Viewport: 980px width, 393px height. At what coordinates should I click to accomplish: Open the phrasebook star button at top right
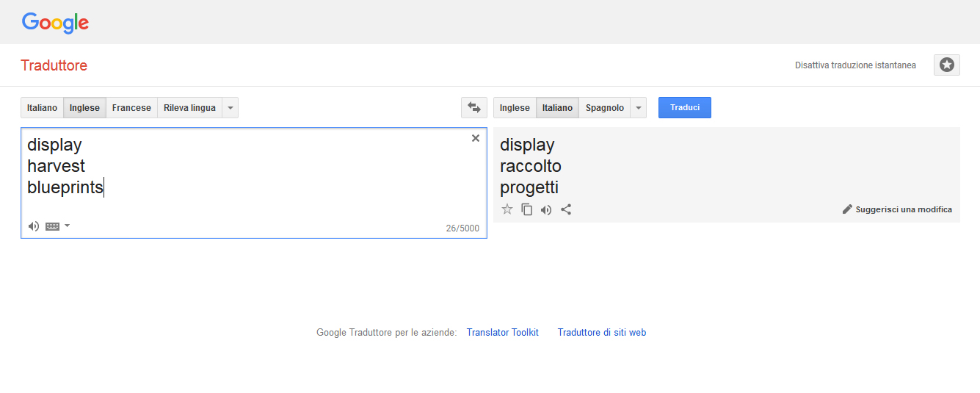[x=947, y=65]
